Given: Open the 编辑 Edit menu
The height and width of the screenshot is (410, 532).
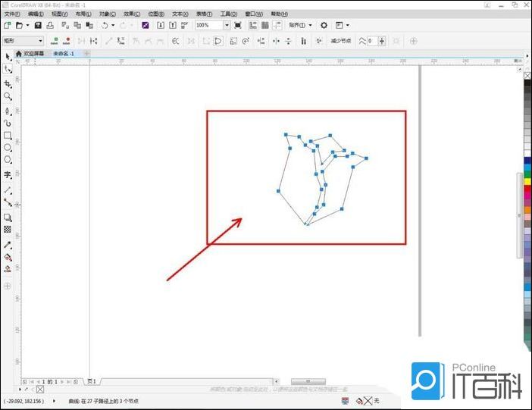Looking at the screenshot, I should (36, 14).
